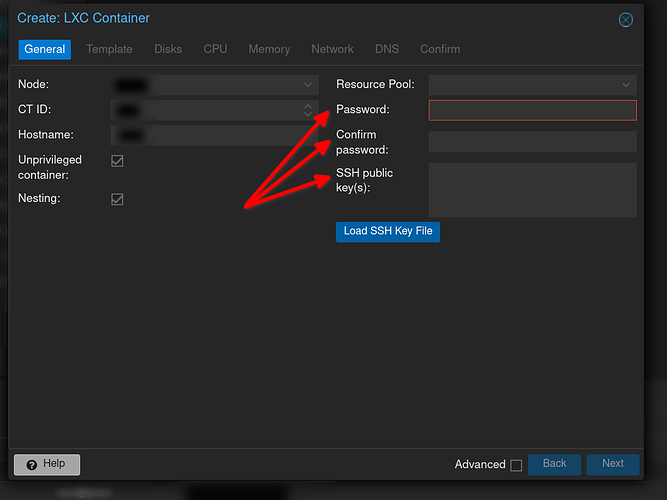Viewport: 667px width, 500px height.
Task: Select the Memory tab
Action: (269, 49)
